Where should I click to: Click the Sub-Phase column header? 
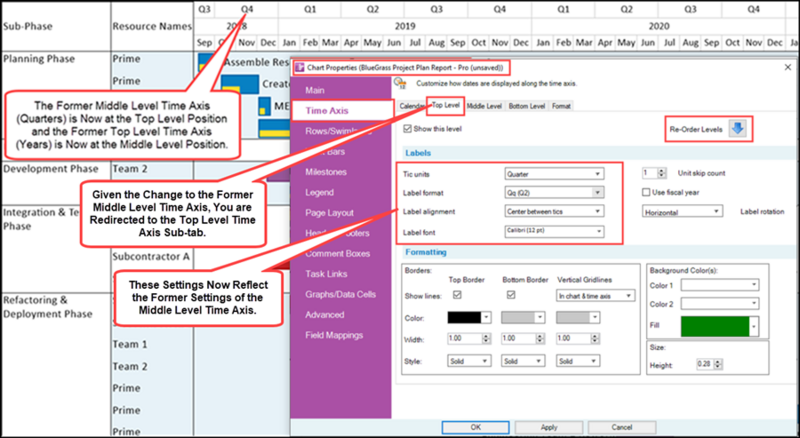(x=28, y=27)
